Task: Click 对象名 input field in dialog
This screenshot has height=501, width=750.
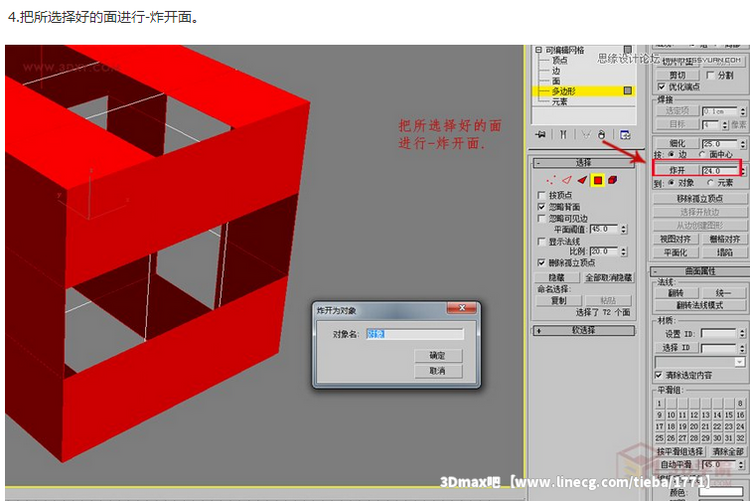Action: pos(415,334)
